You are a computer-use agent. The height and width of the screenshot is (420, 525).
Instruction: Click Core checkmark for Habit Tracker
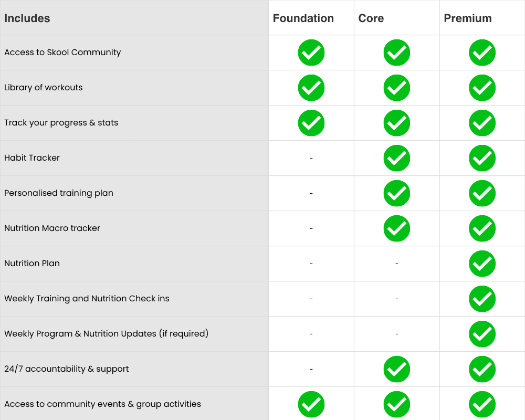(x=397, y=158)
